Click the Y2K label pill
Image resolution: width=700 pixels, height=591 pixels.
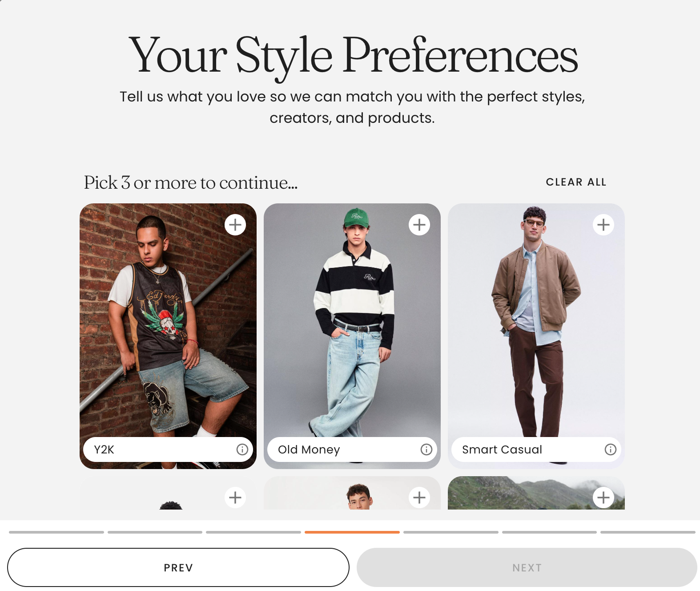click(168, 449)
